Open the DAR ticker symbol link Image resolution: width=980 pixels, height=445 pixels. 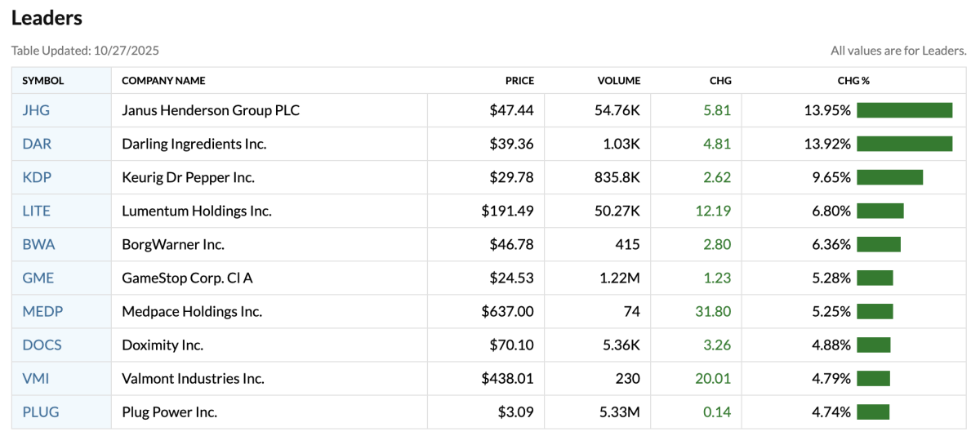pyautogui.click(x=37, y=144)
